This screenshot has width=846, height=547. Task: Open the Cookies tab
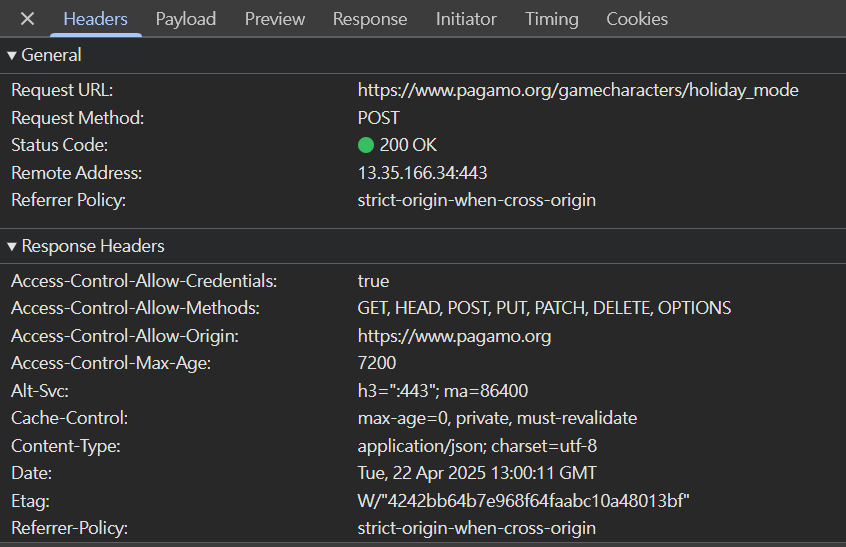coord(637,19)
